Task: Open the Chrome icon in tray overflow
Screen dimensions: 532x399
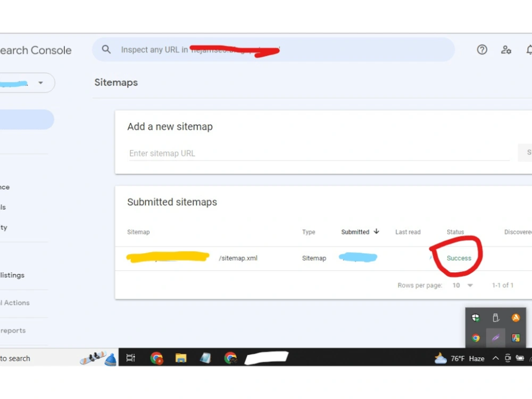Action: 476,338
